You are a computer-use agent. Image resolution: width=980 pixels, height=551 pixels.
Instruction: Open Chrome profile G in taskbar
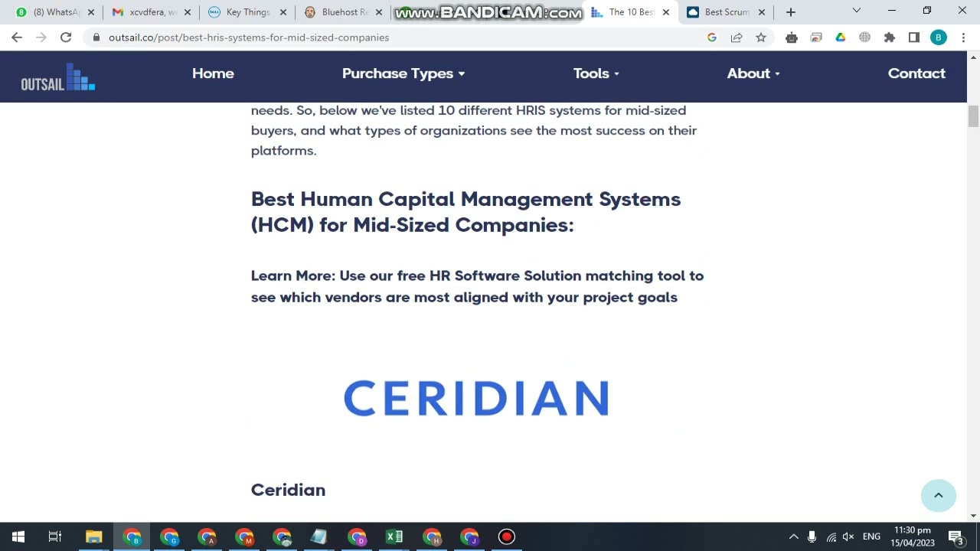coord(169,536)
